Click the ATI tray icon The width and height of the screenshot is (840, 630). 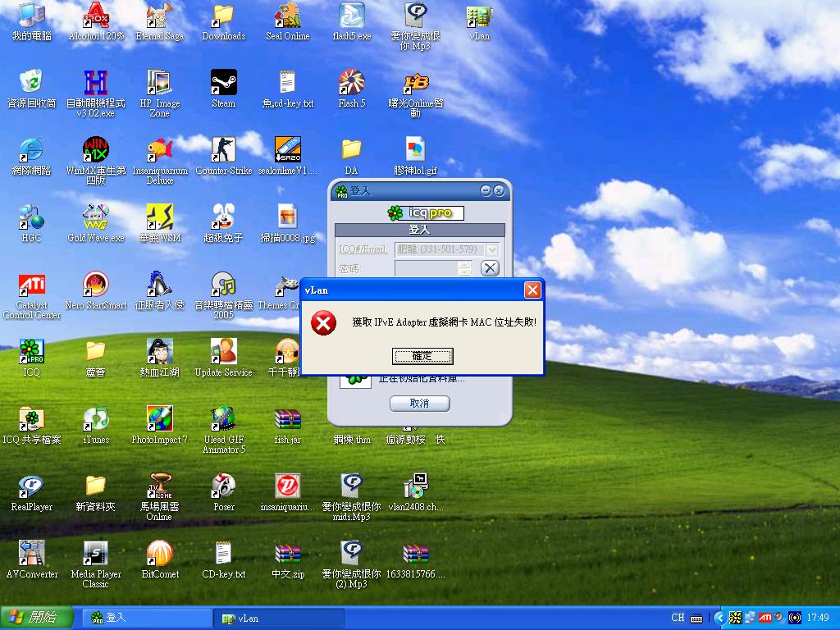point(765,618)
